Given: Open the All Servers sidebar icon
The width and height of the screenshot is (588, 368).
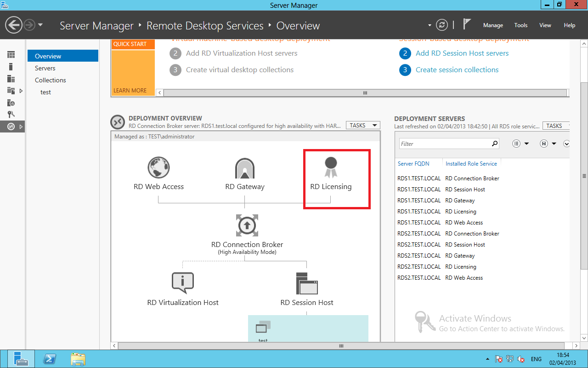Looking at the screenshot, I should [x=11, y=79].
